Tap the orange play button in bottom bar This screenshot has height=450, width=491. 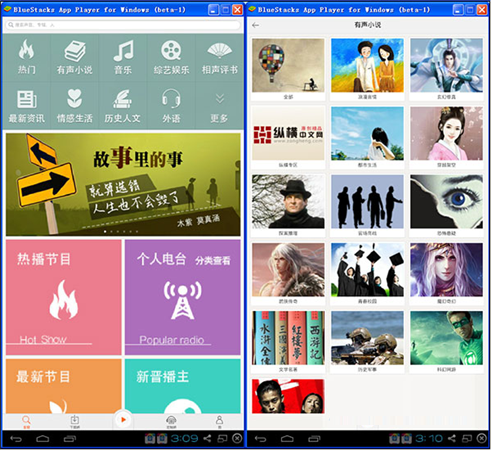pos(123,420)
